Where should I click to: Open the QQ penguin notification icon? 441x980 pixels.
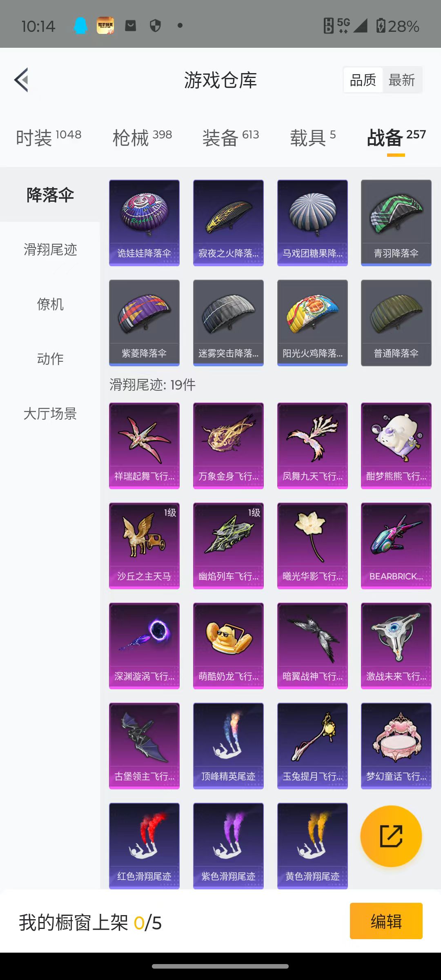[80, 26]
